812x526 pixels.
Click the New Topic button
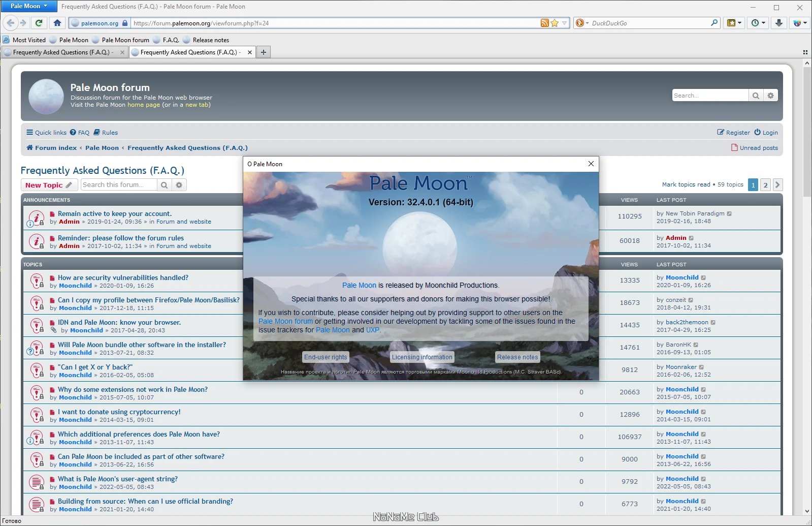(49, 185)
